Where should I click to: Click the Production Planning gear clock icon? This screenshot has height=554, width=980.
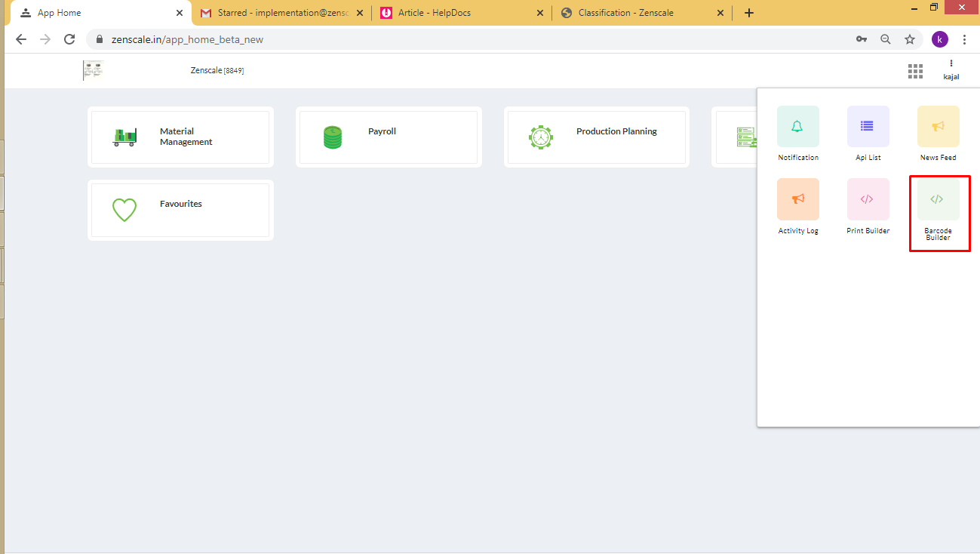pos(541,137)
